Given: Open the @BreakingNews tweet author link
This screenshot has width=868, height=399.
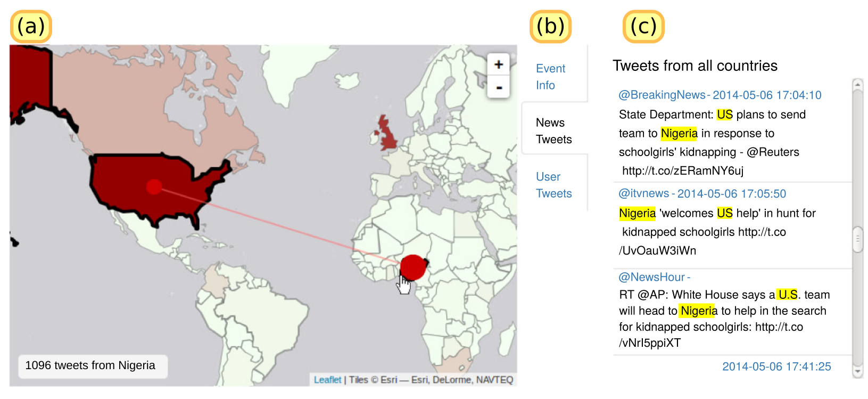Looking at the screenshot, I should pyautogui.click(x=662, y=95).
